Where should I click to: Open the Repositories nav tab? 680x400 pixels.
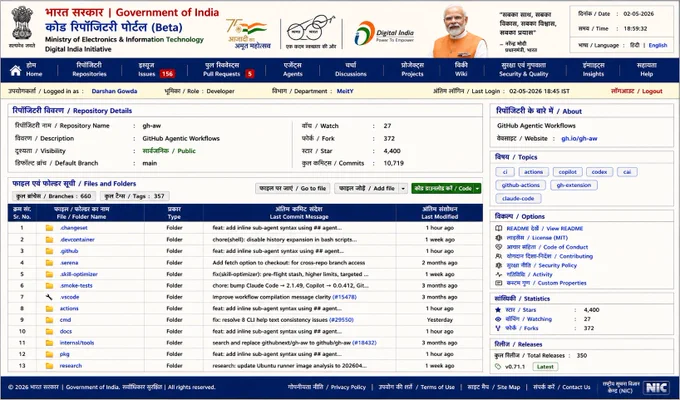89,69
